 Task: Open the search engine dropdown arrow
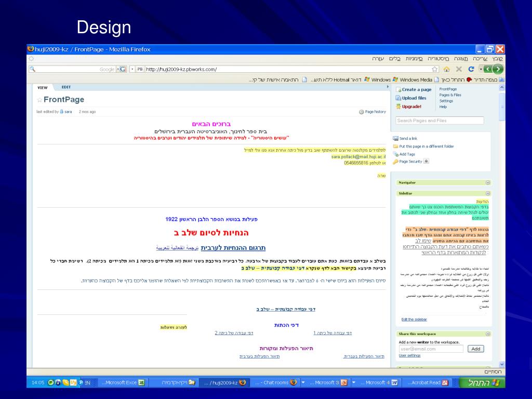click(118, 69)
